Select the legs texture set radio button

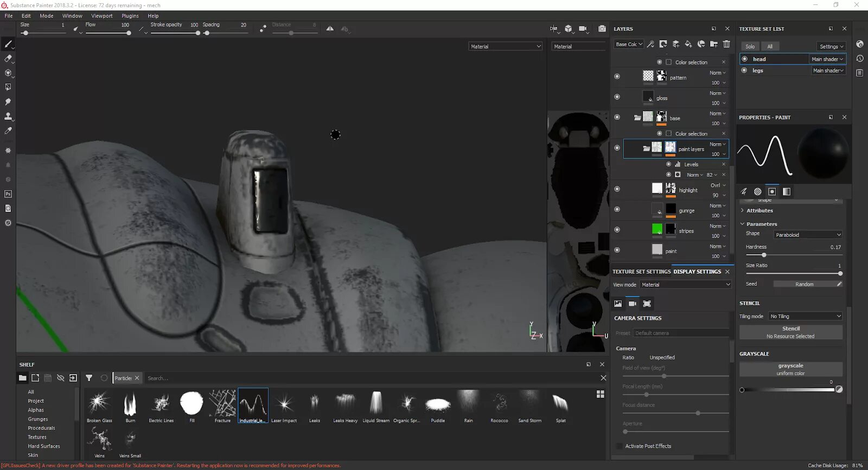[x=744, y=70]
